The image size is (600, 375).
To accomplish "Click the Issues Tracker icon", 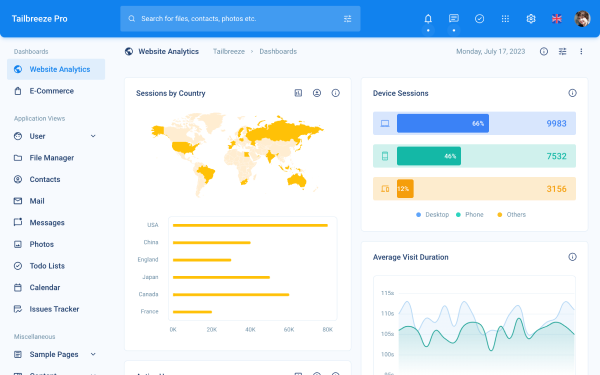I will (18, 309).
